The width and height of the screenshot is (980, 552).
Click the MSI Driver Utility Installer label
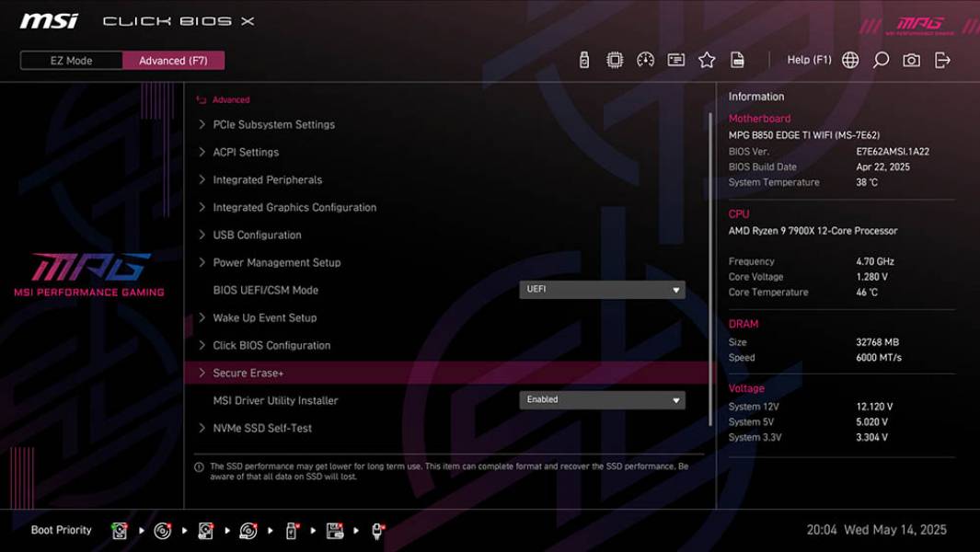[x=275, y=401]
